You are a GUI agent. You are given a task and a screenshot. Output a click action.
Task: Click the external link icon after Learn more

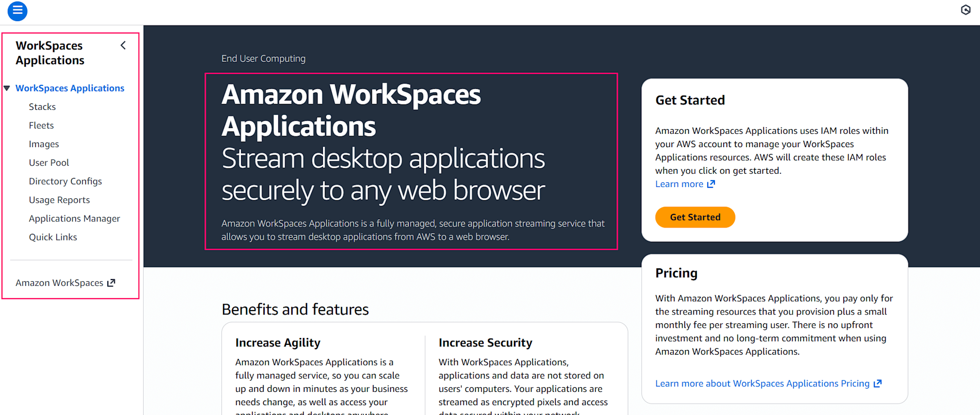pyautogui.click(x=711, y=183)
